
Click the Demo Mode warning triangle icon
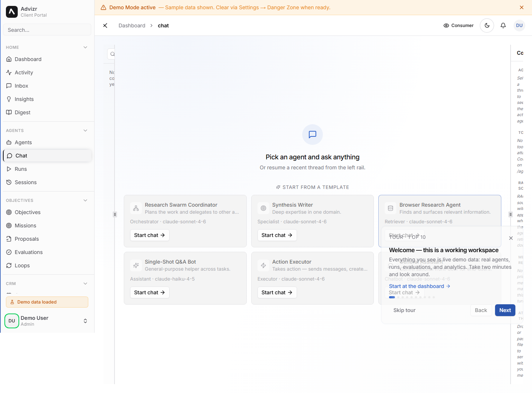103,7
